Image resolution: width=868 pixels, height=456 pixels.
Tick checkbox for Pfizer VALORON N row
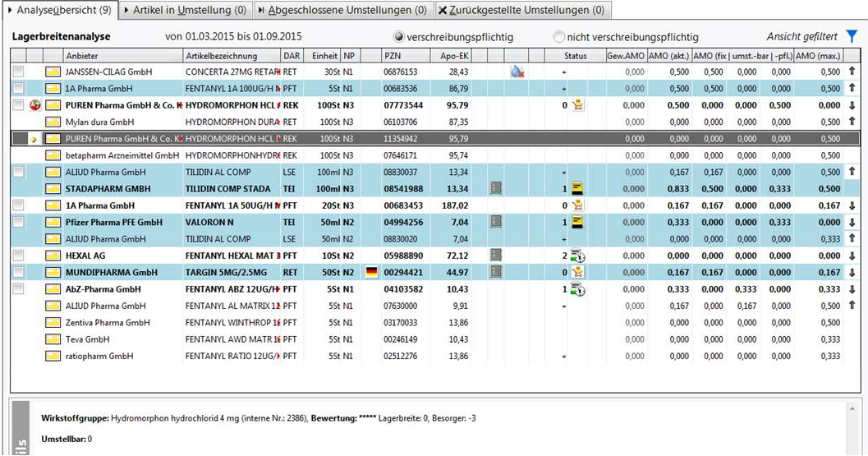click(x=18, y=222)
